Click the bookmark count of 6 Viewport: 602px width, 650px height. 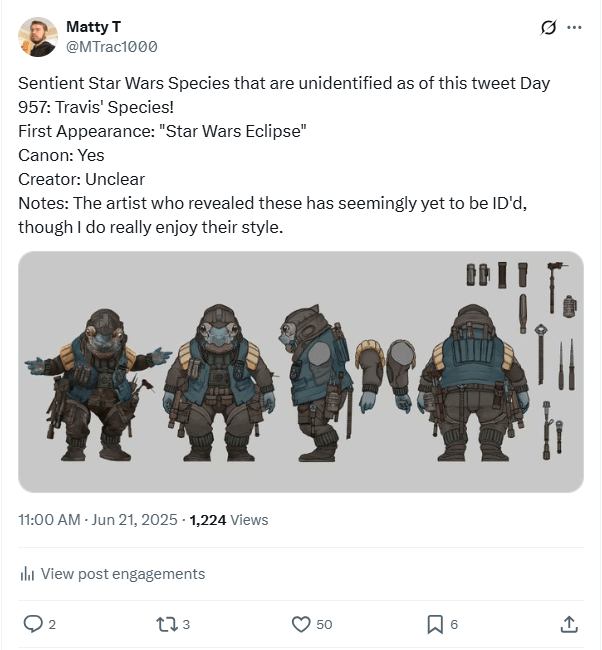[x=454, y=625]
